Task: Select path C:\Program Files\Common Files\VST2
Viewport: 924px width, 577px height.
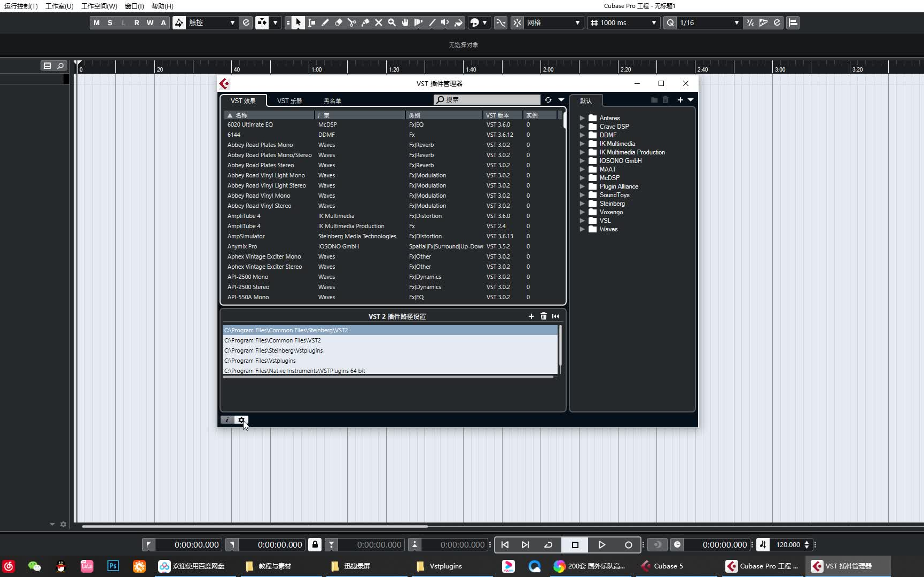Action: [x=390, y=340]
